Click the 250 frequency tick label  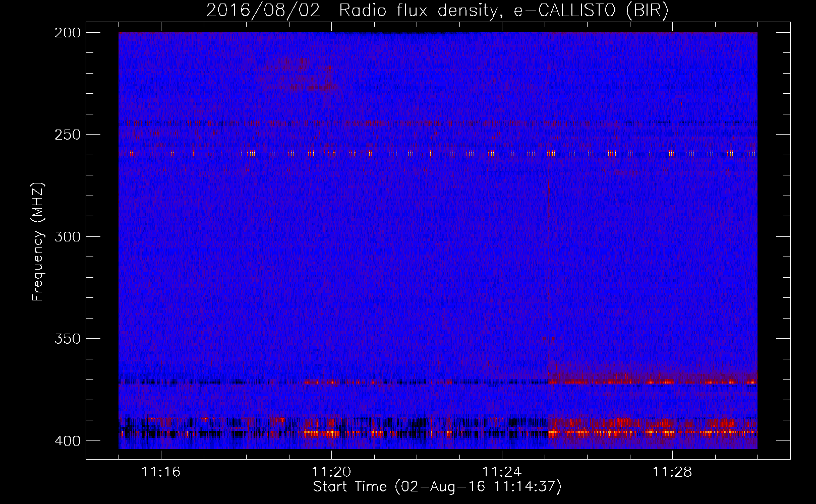[68, 135]
